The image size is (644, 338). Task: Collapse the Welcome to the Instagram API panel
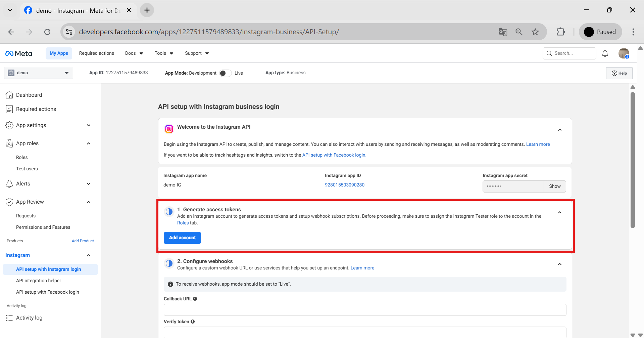click(x=560, y=130)
